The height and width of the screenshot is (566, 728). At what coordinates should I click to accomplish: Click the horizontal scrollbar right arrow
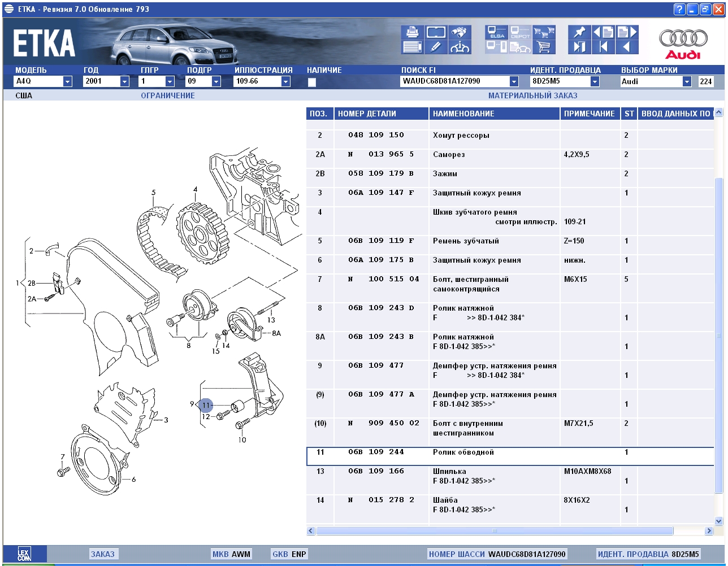tap(709, 531)
